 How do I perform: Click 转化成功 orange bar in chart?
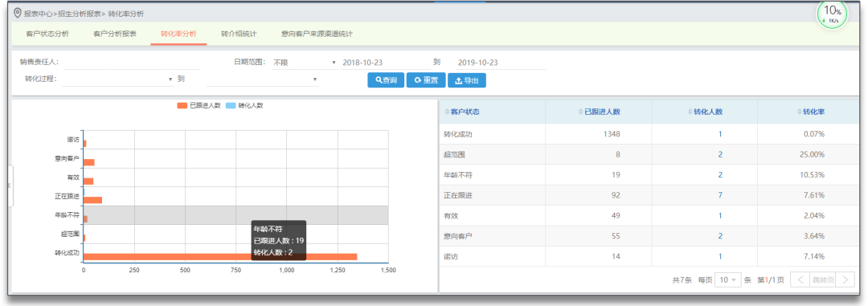219,257
